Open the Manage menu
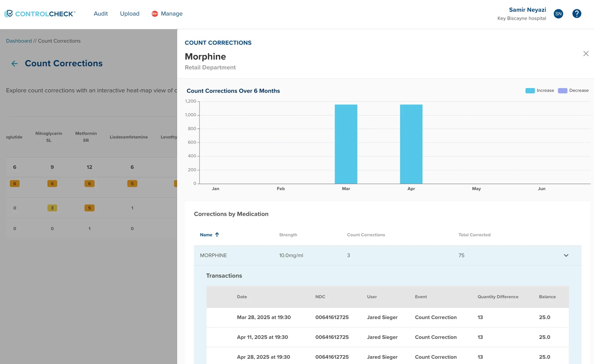594x364 pixels. (x=171, y=14)
